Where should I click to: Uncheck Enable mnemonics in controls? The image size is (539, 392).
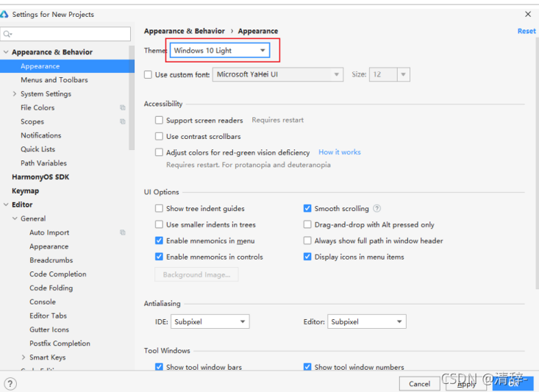point(159,257)
